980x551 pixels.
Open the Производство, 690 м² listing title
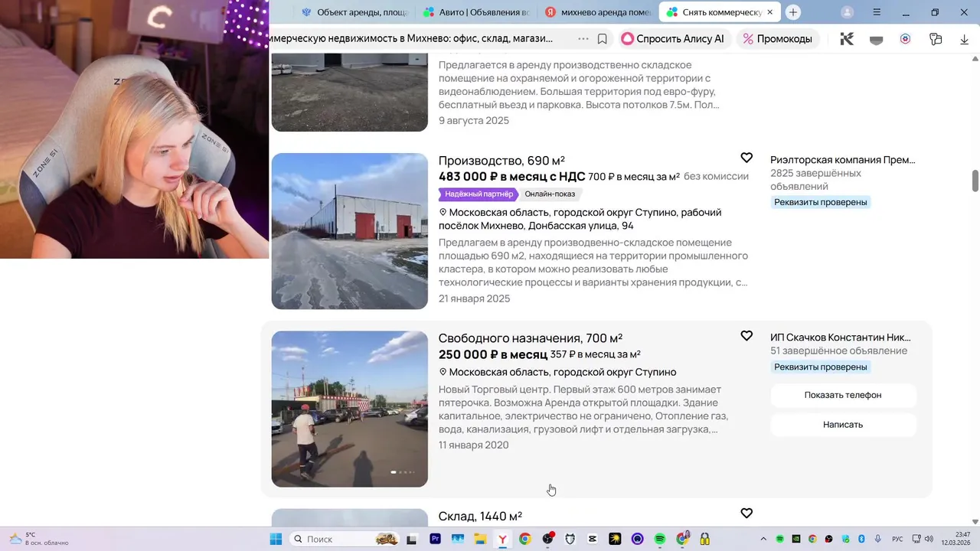pos(501,160)
